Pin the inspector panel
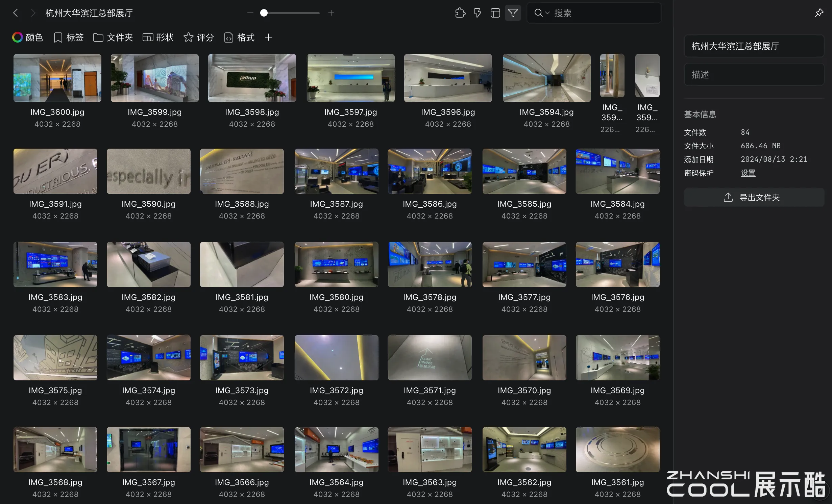832x504 pixels. point(819,13)
